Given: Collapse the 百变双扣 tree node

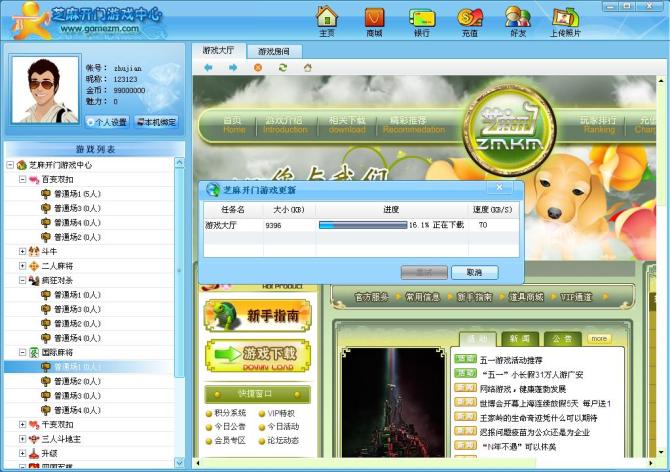Looking at the screenshot, I should [x=23, y=180].
